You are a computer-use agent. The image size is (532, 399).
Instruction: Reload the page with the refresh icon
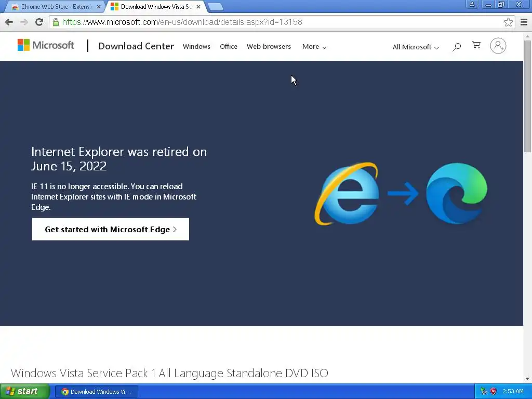39,22
